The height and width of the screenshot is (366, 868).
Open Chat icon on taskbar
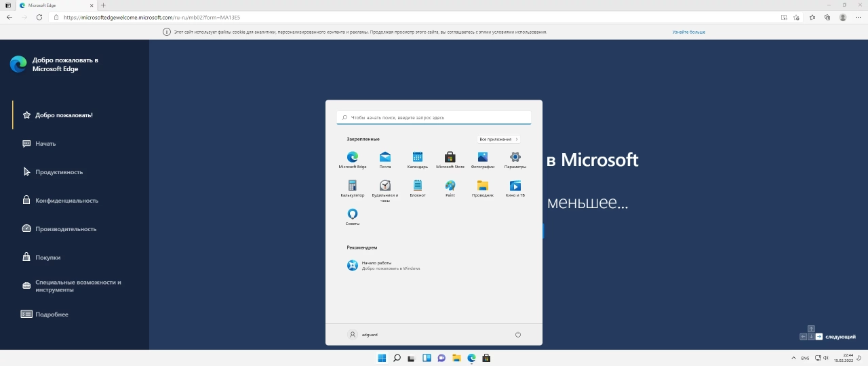pyautogui.click(x=441, y=358)
